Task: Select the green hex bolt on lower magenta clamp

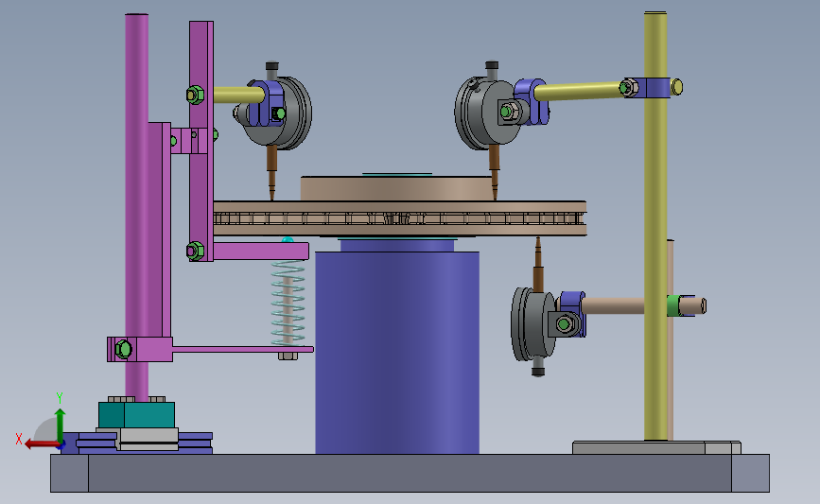Action: click(x=123, y=349)
